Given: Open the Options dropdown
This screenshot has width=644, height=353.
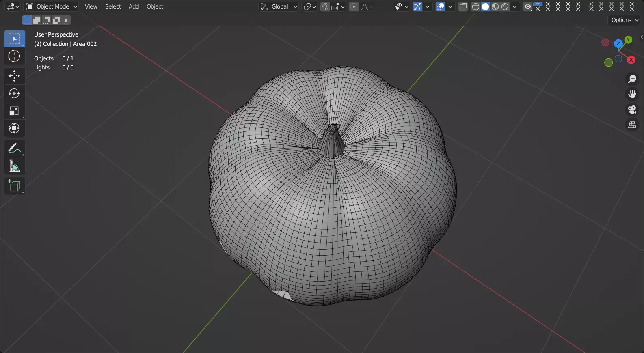Looking at the screenshot, I should point(625,20).
